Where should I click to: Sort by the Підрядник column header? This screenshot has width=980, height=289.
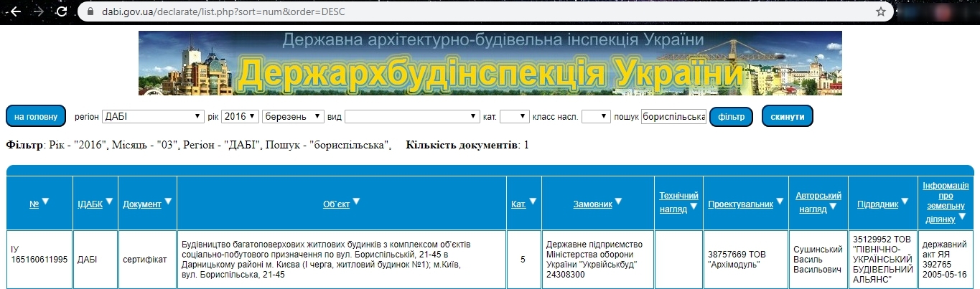877,204
